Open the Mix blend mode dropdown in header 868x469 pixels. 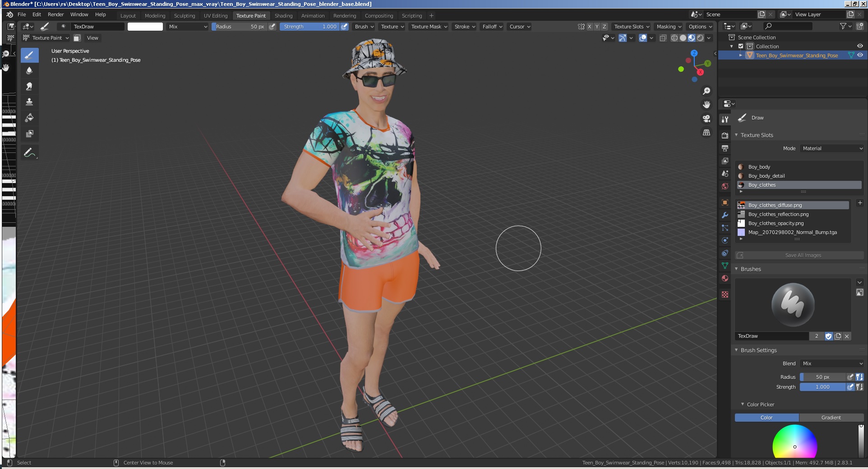188,27
